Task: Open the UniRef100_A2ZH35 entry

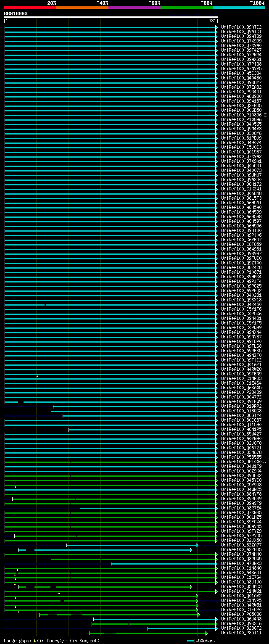Action: pos(241,550)
